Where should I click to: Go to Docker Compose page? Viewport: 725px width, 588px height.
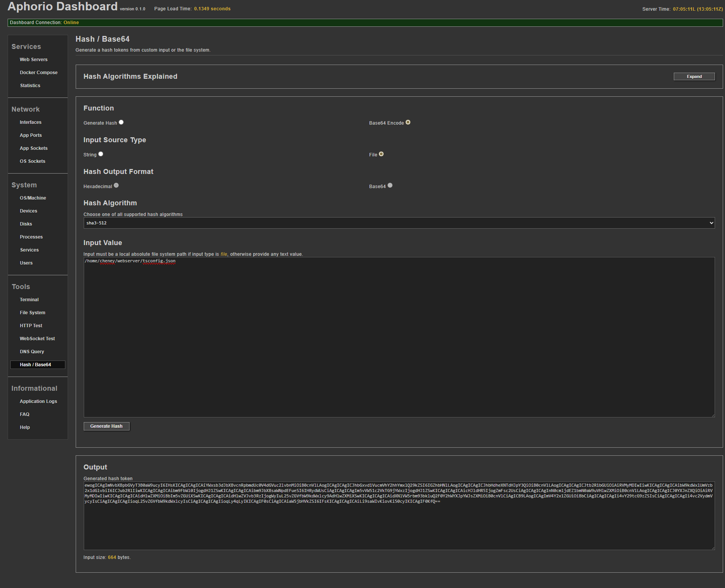click(39, 73)
